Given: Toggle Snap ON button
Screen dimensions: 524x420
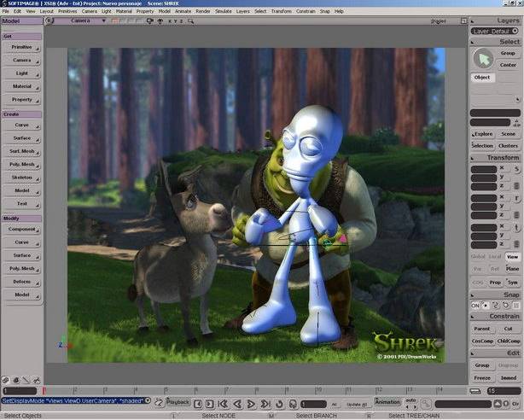Looking at the screenshot, I should [x=475, y=306].
